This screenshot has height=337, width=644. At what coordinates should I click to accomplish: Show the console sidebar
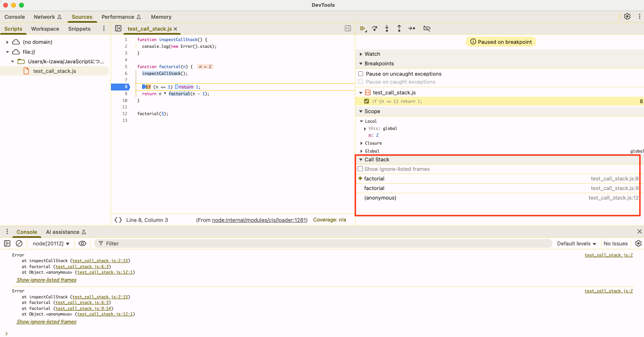pos(7,243)
